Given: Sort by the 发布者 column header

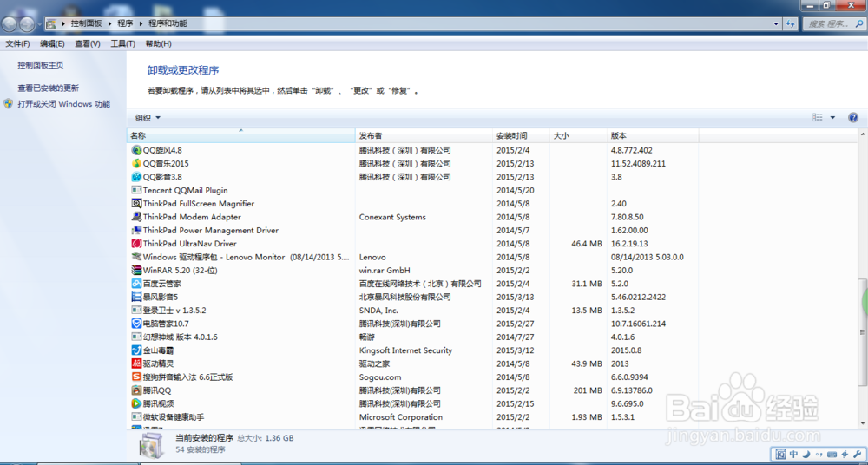Looking at the screenshot, I should pyautogui.click(x=424, y=135).
